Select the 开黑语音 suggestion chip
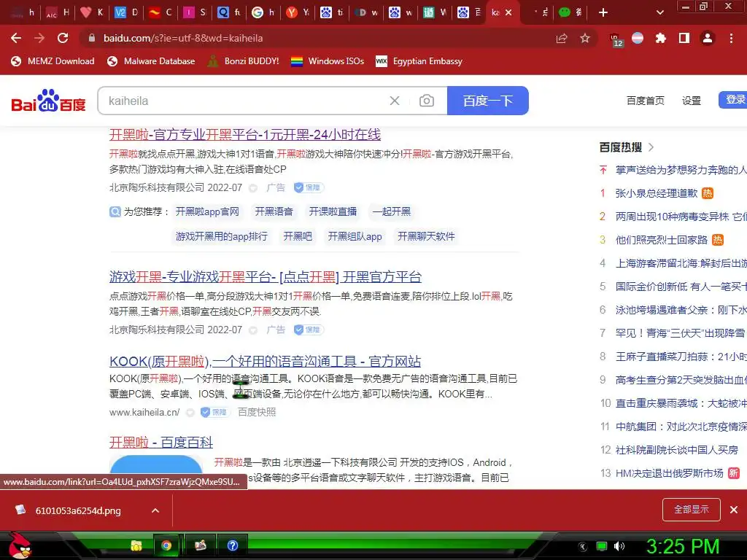 click(274, 211)
